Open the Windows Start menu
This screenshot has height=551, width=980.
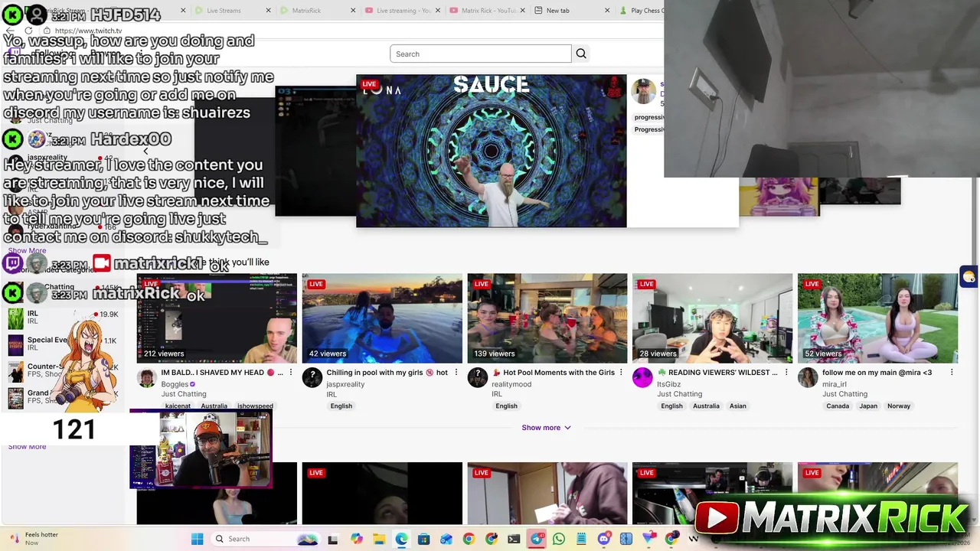[197, 539]
